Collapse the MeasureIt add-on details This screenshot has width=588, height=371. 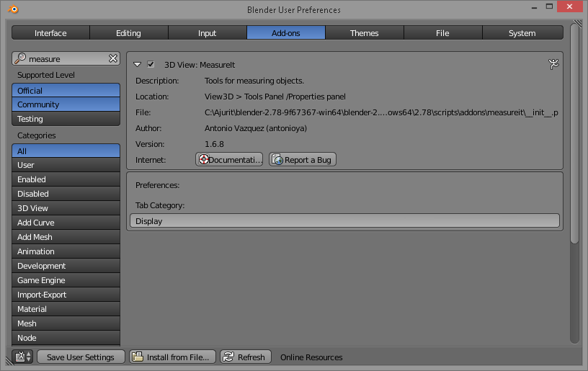point(137,64)
